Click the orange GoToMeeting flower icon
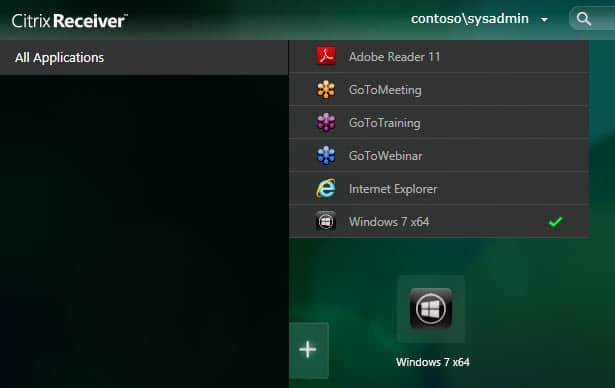 (326, 89)
